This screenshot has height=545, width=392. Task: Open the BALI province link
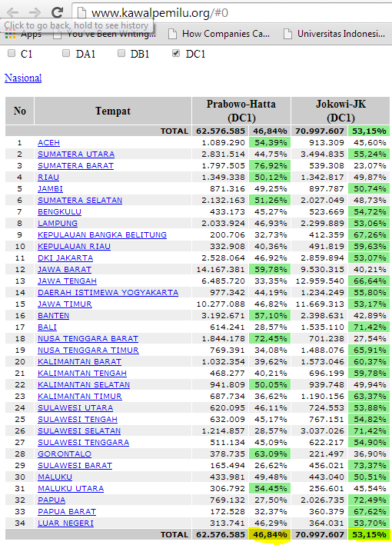click(47, 327)
